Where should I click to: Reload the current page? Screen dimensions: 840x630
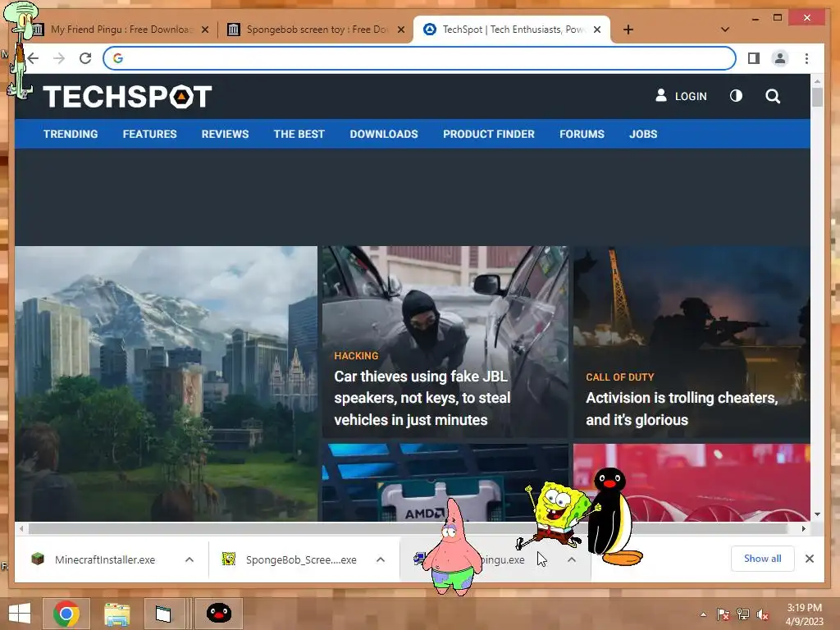(x=85, y=58)
